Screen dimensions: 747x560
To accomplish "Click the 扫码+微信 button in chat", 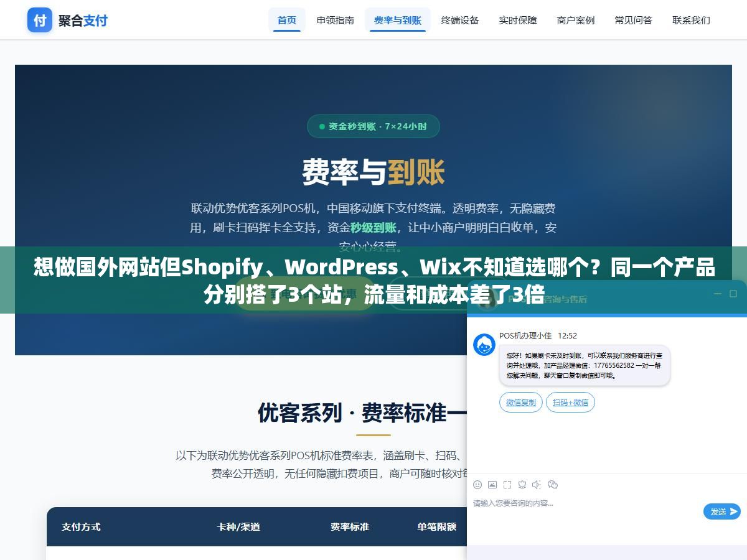I will point(570,403).
